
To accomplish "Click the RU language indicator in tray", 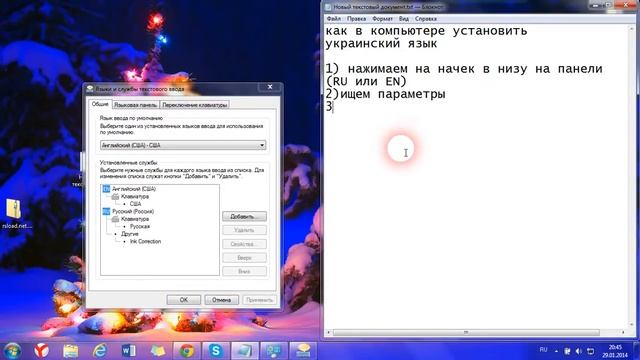I will 543,350.
